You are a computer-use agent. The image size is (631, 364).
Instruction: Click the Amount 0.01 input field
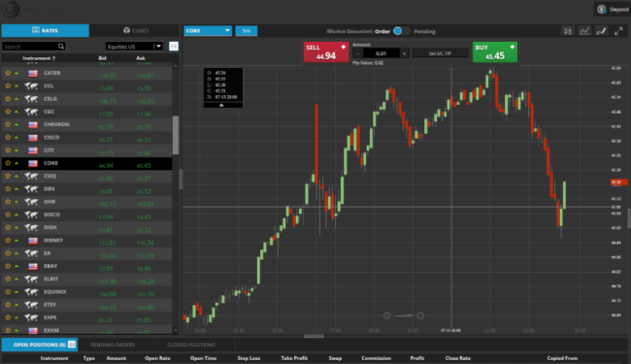point(382,53)
